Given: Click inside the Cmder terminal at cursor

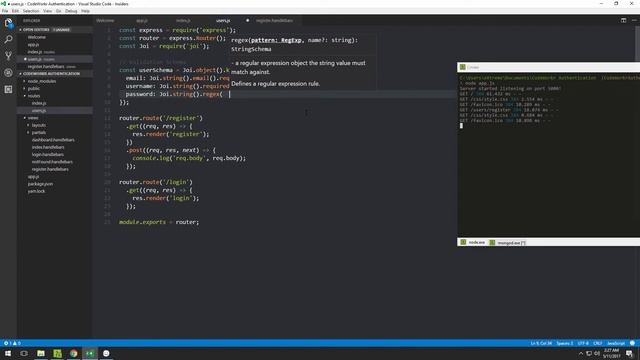Looking at the screenshot, I should [462, 126].
